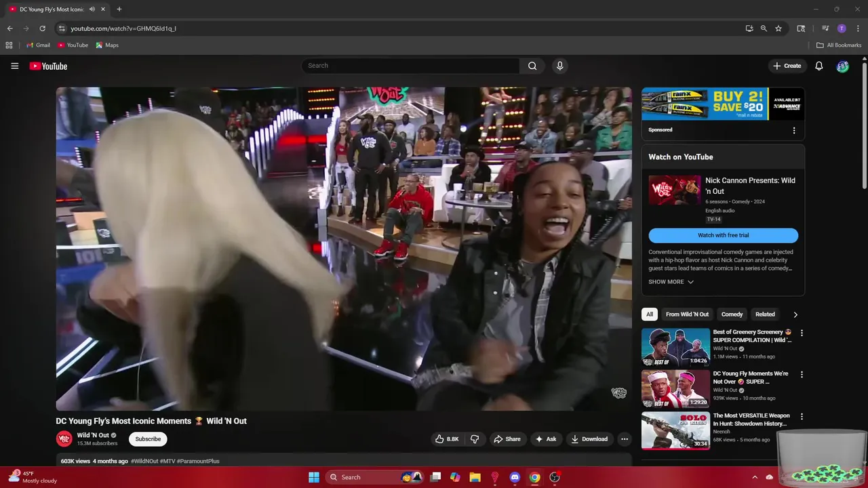This screenshot has width=868, height=488.
Task: Mute tab via speaker icon on tab
Action: (x=92, y=9)
